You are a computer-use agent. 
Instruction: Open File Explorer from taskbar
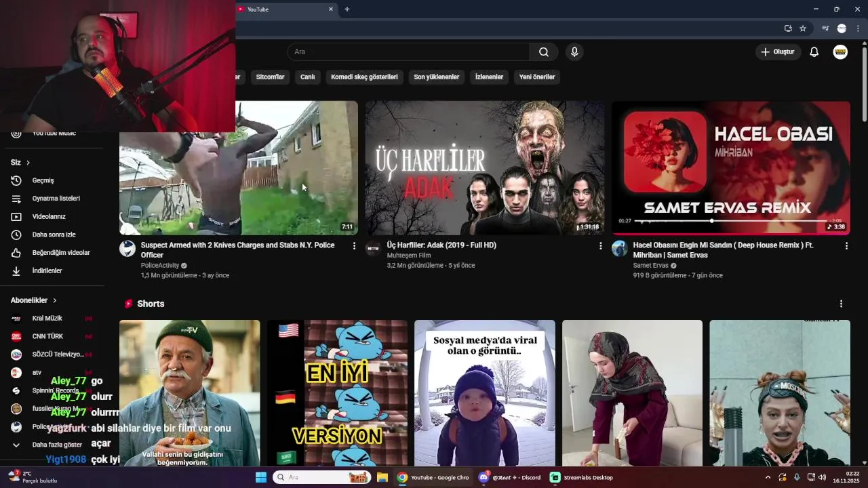click(382, 477)
